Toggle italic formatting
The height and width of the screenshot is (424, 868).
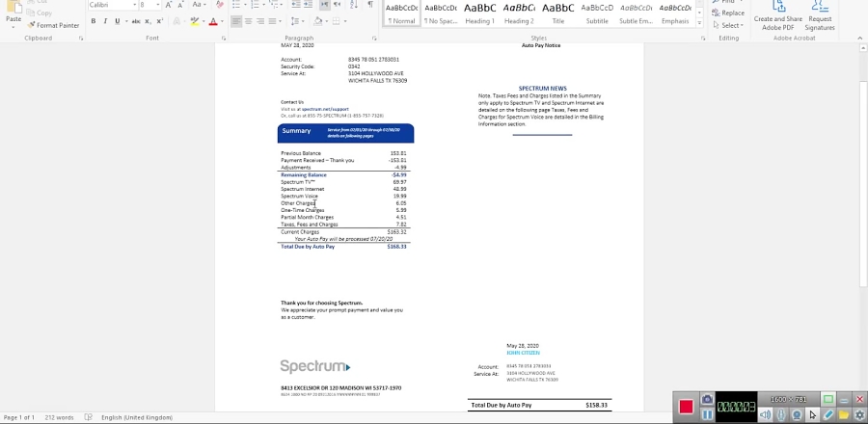(105, 21)
